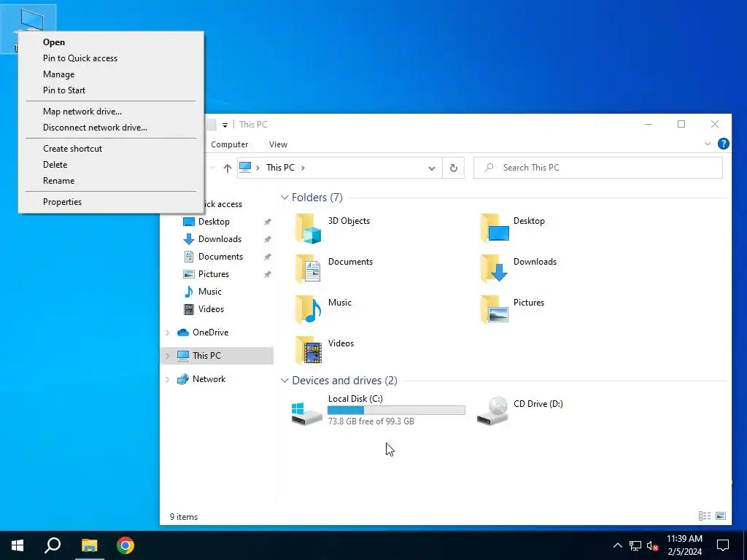Collapse the Folders (7) group
Screen dimensions: 747x560
[285, 197]
